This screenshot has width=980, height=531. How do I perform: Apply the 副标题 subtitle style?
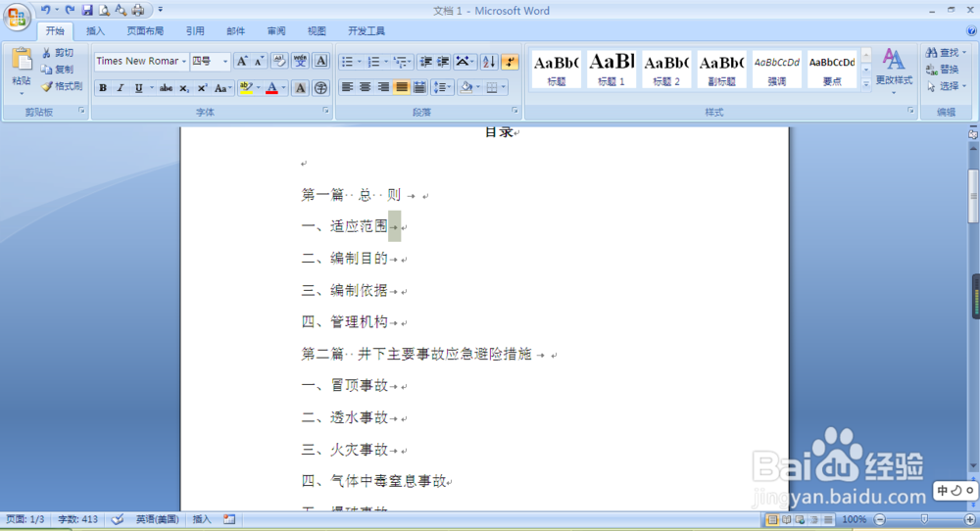point(721,69)
